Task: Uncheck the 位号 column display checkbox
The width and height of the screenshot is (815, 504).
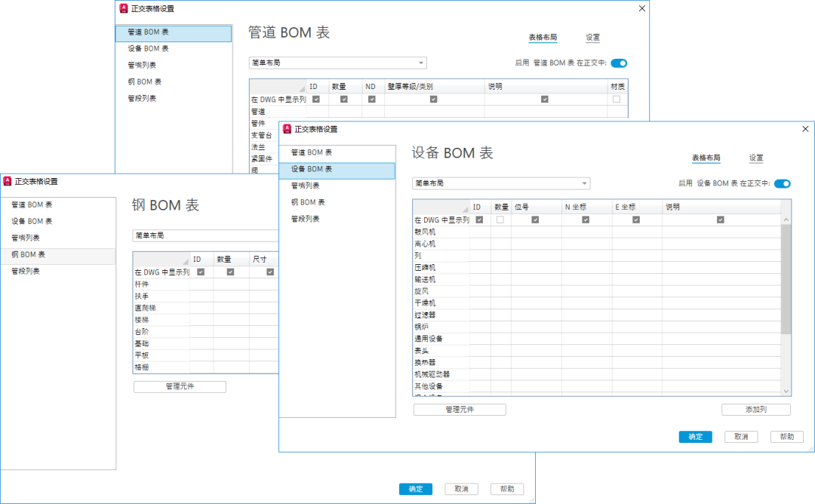Action: [535, 220]
